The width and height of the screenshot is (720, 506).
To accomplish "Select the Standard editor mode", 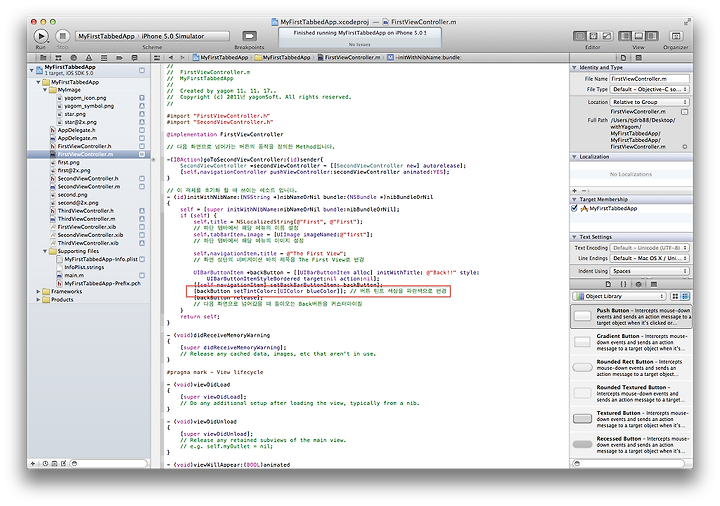I will pos(580,36).
